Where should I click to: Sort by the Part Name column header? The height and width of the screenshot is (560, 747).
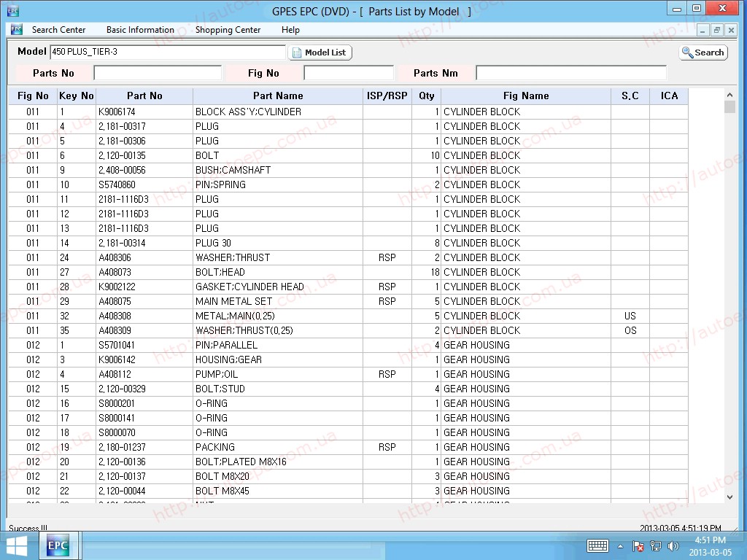278,96
